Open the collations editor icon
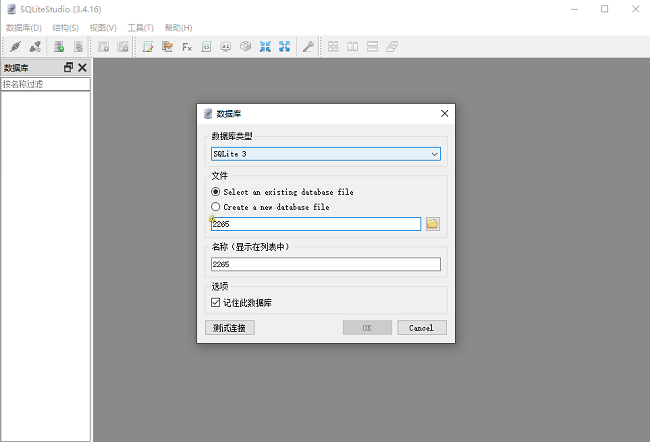The width and height of the screenshot is (650, 442). 226,46
